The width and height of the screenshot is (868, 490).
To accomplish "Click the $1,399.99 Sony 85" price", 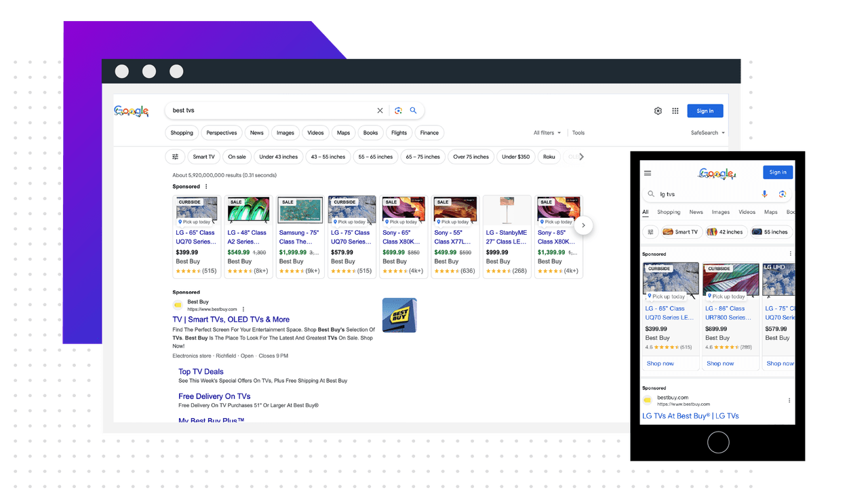I will [551, 252].
